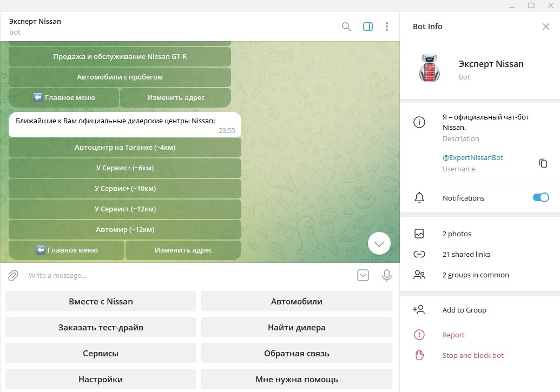
Task: Click upper Главное меню inline button
Action: 64,97
